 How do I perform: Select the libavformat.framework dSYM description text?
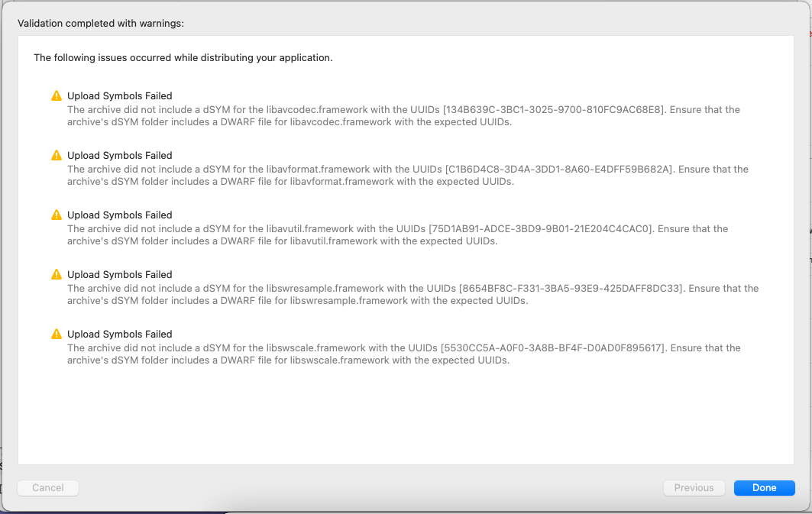[408, 176]
